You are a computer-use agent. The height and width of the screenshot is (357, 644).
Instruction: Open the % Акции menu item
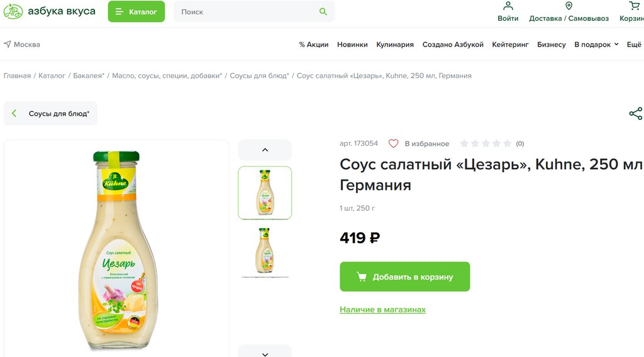click(314, 45)
